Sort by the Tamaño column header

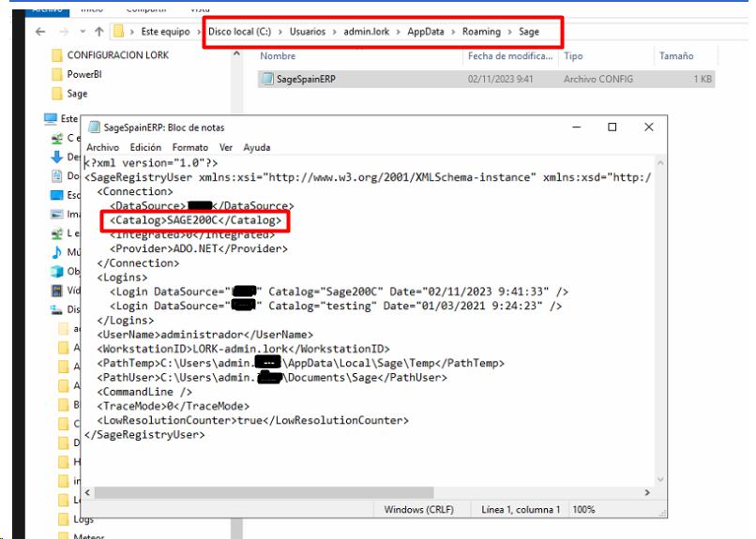(676, 56)
